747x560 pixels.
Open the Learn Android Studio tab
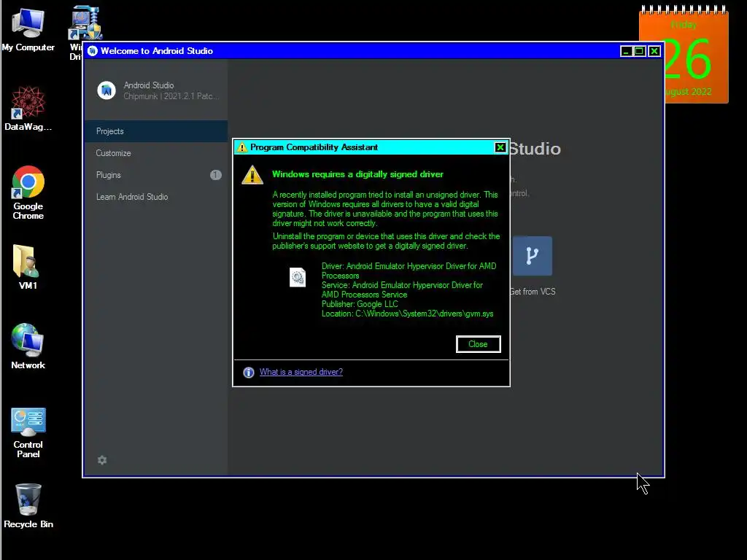pyautogui.click(x=156, y=197)
